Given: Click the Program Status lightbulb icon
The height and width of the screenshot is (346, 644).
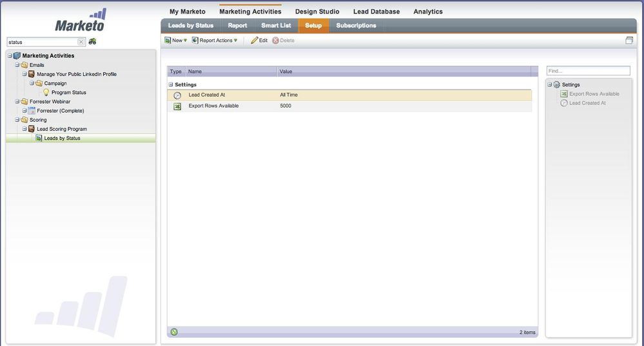Looking at the screenshot, I should (46, 93).
